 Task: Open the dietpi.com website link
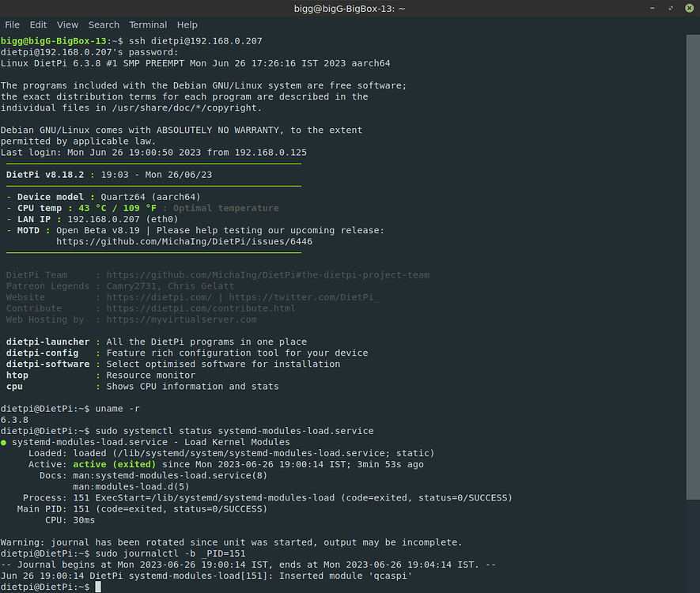coord(158,296)
